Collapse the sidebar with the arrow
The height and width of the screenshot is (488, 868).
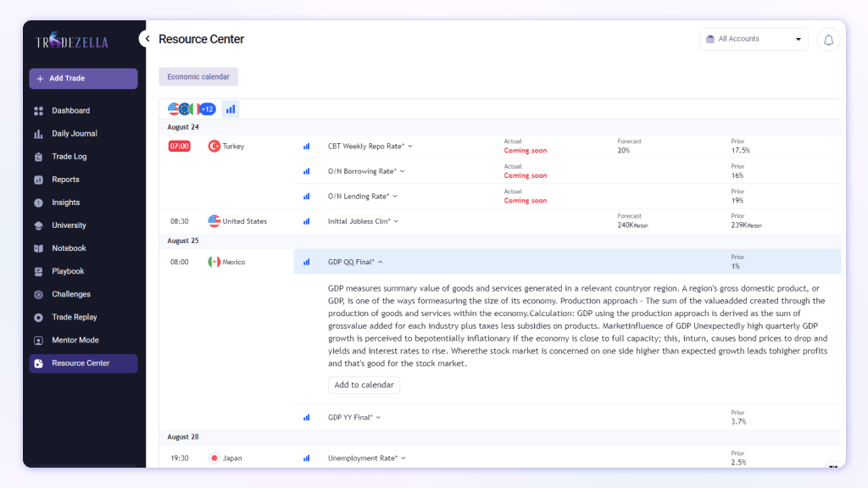point(147,39)
